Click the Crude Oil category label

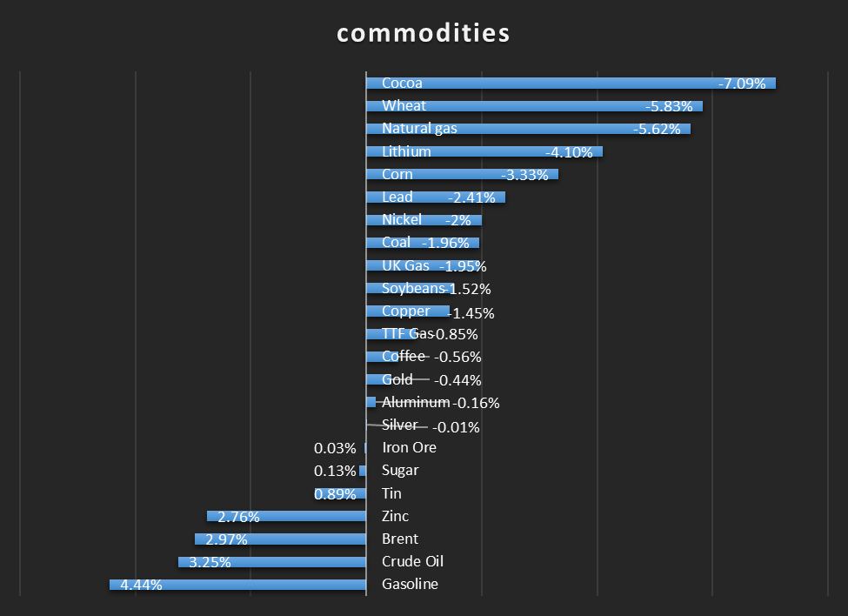pos(412,561)
